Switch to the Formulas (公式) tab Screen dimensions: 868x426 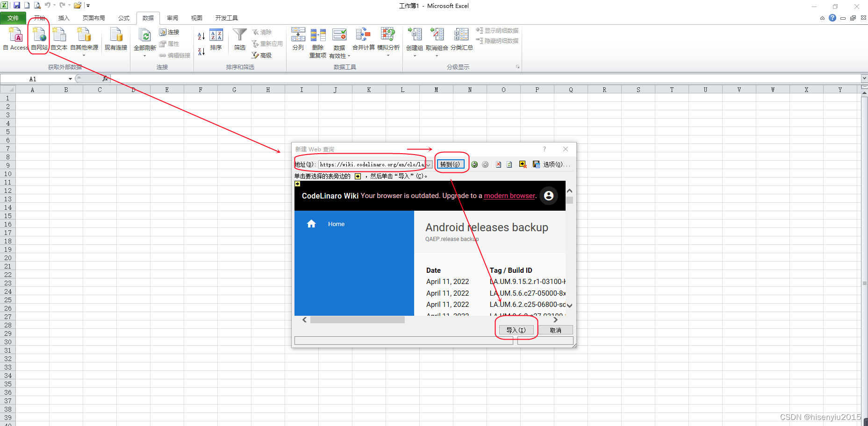(x=124, y=18)
